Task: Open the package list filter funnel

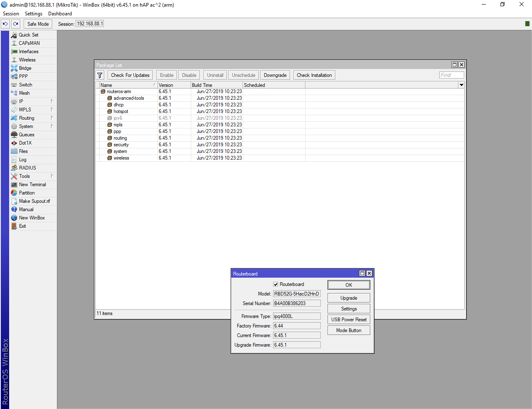Action: [x=100, y=75]
